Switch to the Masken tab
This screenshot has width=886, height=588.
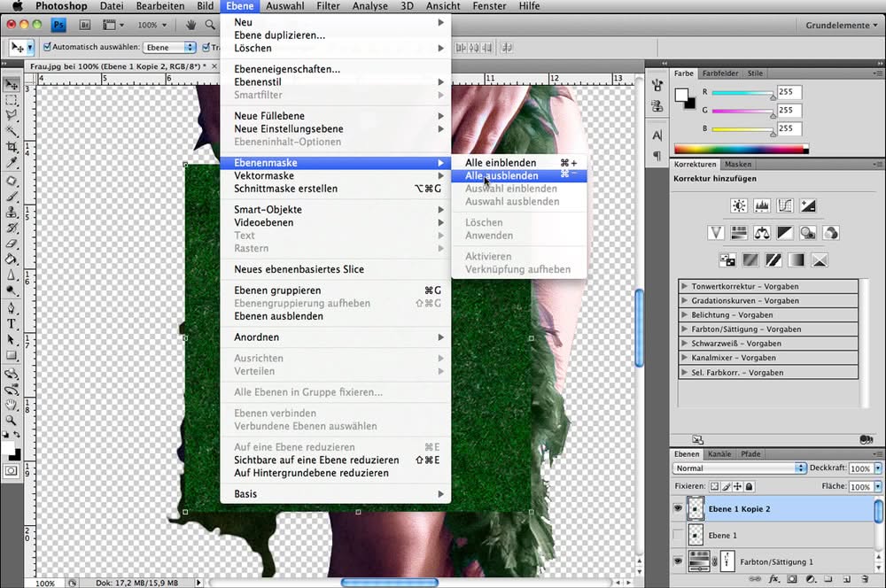(738, 165)
